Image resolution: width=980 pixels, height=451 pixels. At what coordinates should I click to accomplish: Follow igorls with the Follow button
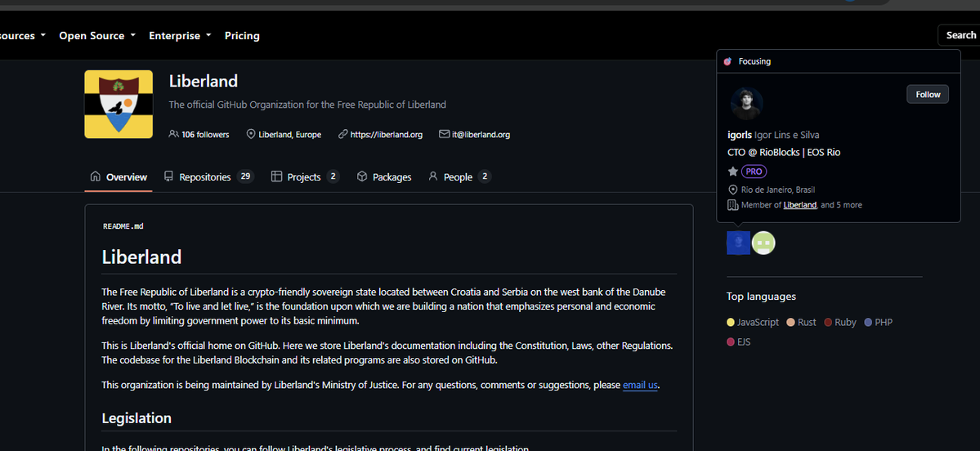(x=928, y=94)
